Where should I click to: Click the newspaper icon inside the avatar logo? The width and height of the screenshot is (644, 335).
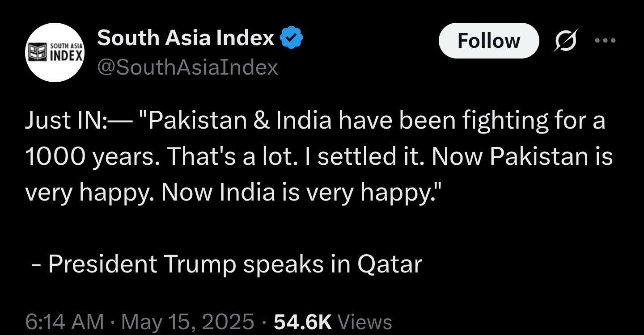38,53
